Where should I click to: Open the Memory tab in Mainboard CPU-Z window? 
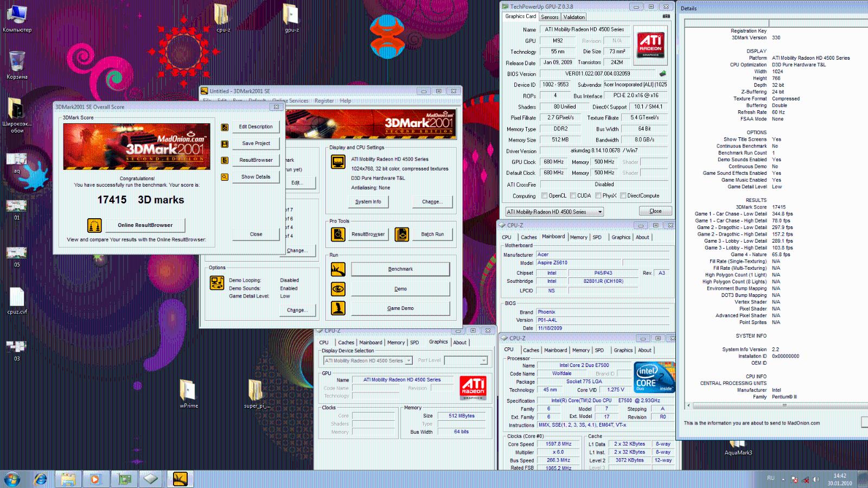tap(578, 237)
